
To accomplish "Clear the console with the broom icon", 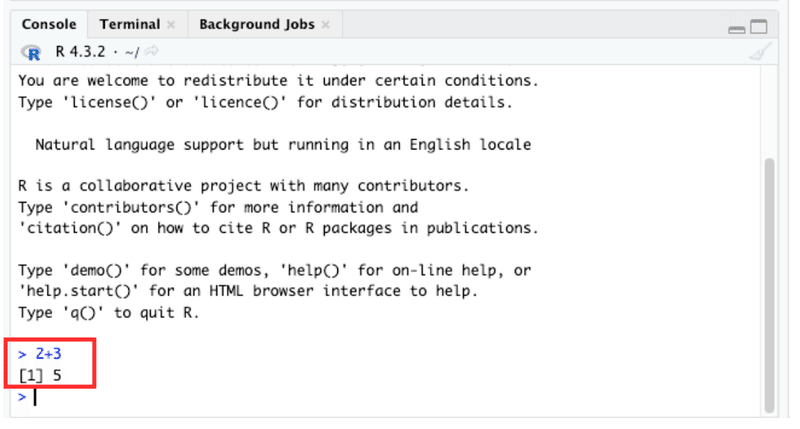I will [x=760, y=52].
